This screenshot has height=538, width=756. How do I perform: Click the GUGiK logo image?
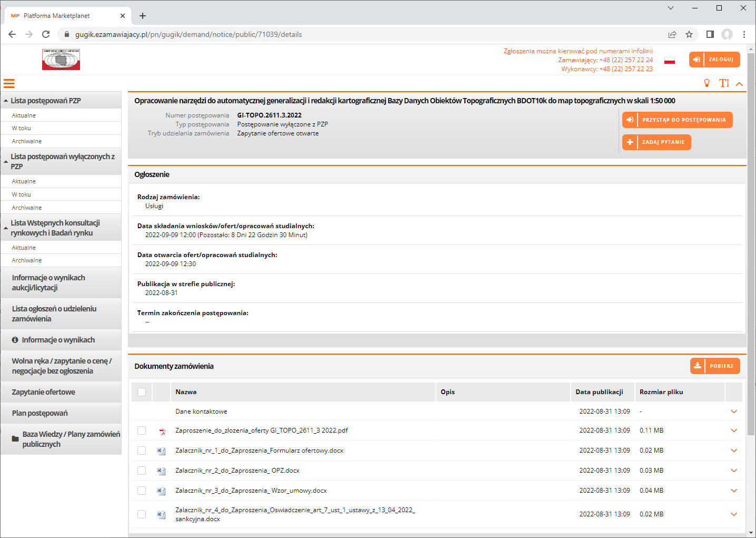tap(61, 60)
